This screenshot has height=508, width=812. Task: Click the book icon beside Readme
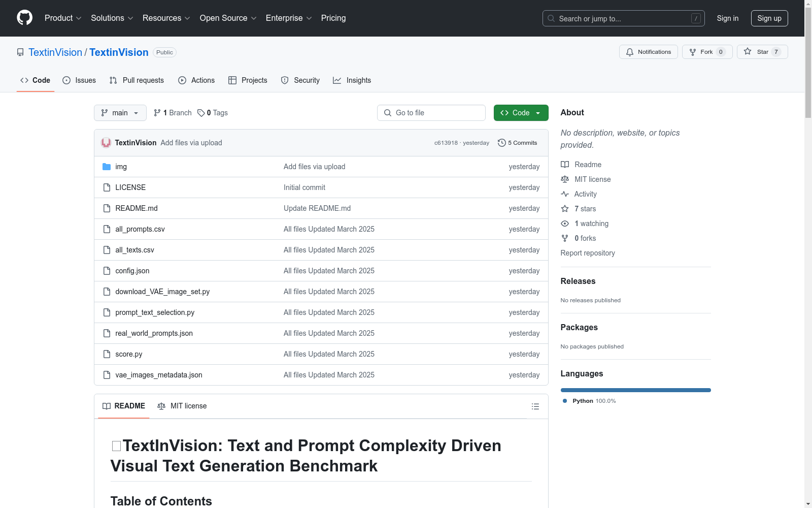[x=565, y=165]
